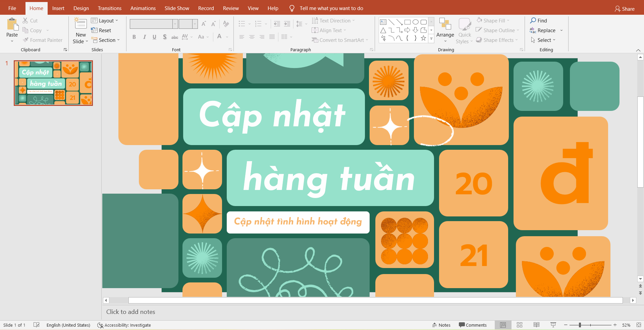Switch to Reading View
644x330 pixels.
click(536, 325)
